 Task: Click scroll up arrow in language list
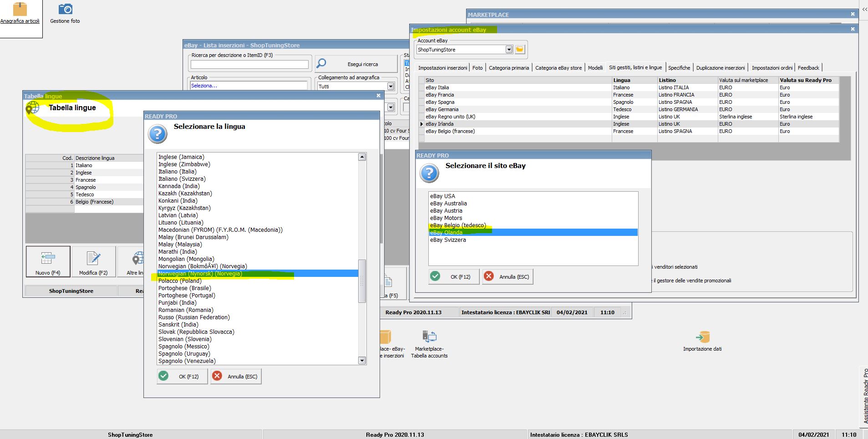point(362,157)
